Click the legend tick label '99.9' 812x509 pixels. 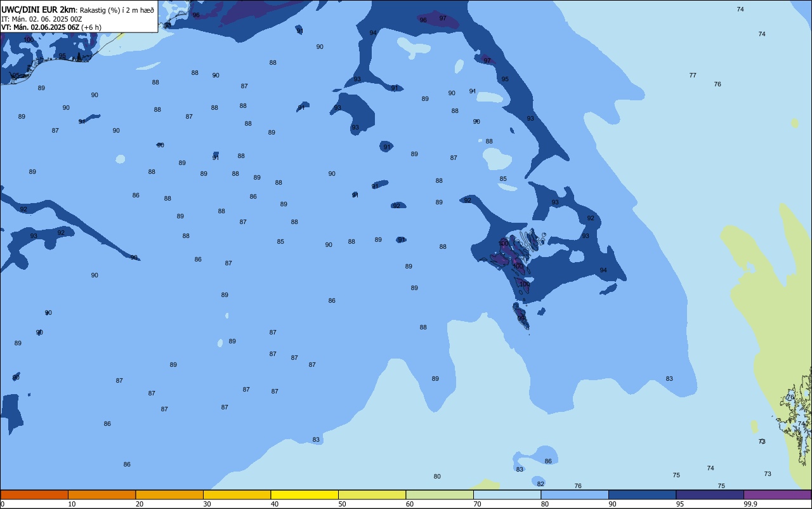[x=750, y=504]
